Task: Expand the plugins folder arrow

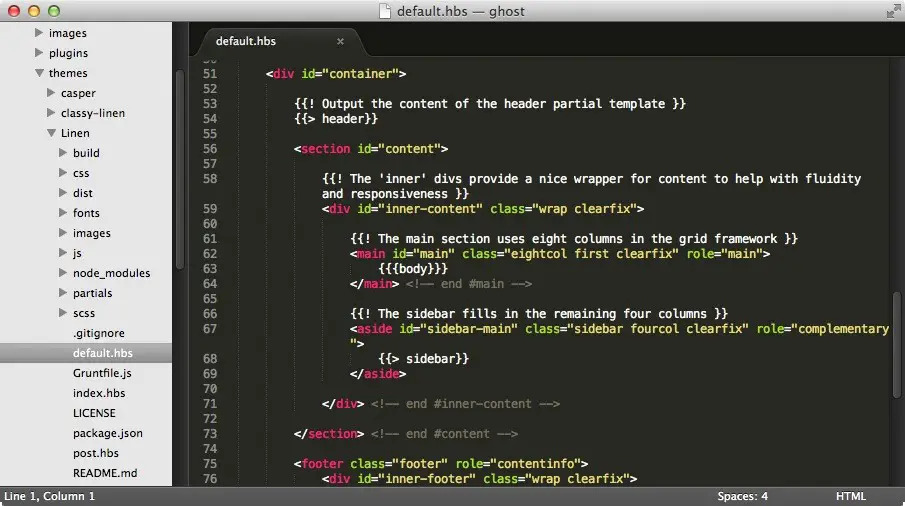Action: [x=39, y=53]
